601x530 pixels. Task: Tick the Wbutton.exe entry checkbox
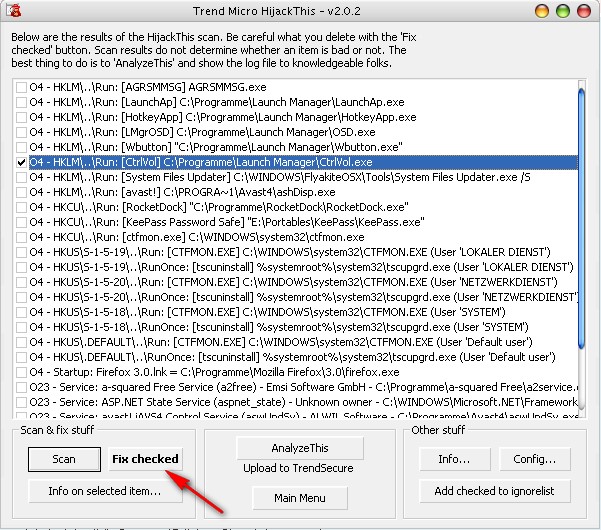click(21, 147)
